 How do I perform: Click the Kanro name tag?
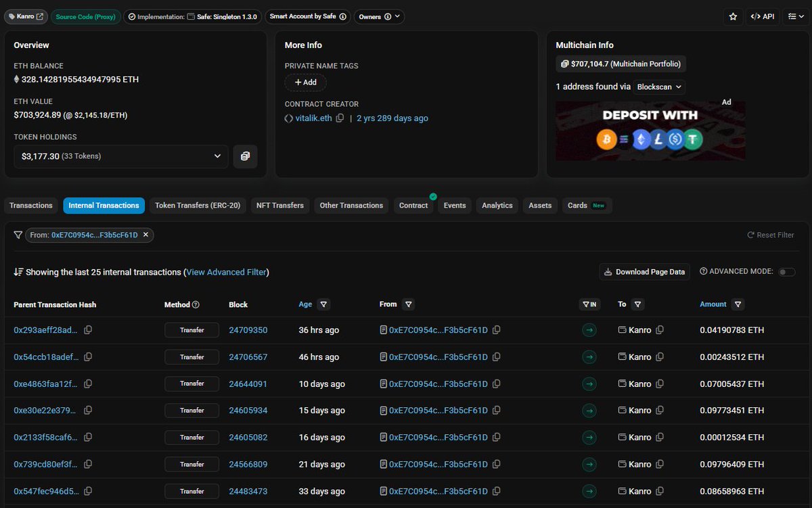pyautogui.click(x=26, y=16)
